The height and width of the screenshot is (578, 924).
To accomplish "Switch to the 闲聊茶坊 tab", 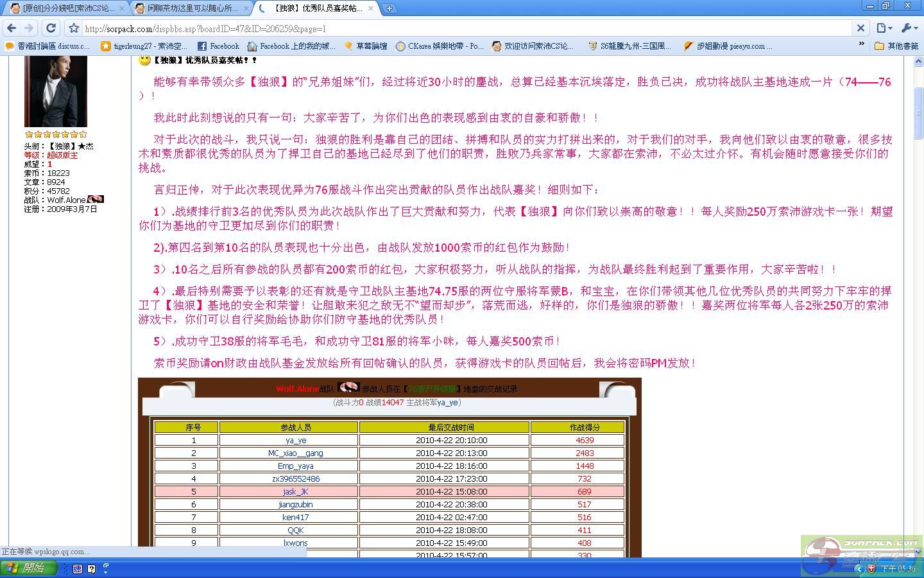I will 191,8.
